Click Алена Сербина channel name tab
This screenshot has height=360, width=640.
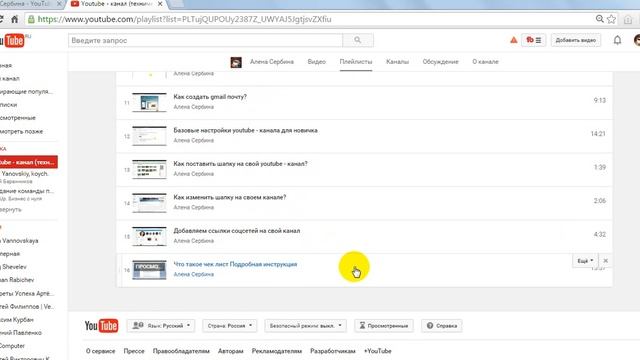pos(272,62)
